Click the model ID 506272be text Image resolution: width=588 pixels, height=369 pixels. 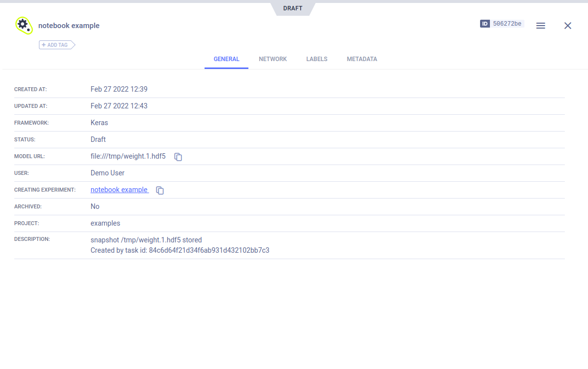[507, 24]
